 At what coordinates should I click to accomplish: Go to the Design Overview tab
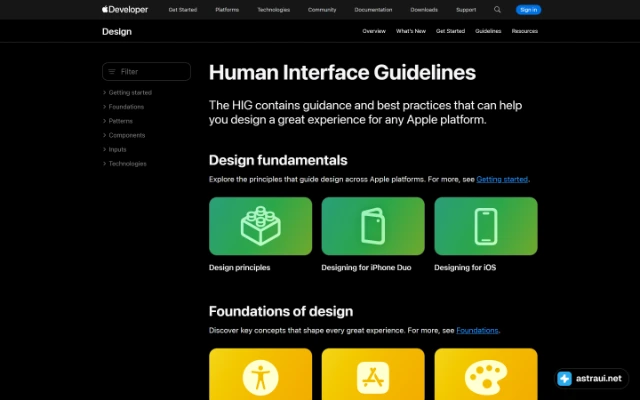click(x=374, y=31)
